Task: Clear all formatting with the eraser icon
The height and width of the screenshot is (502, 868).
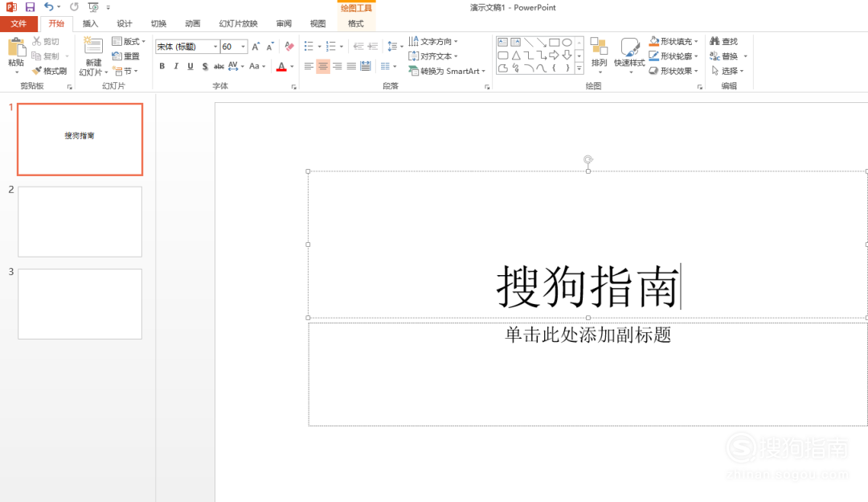Action: (289, 47)
